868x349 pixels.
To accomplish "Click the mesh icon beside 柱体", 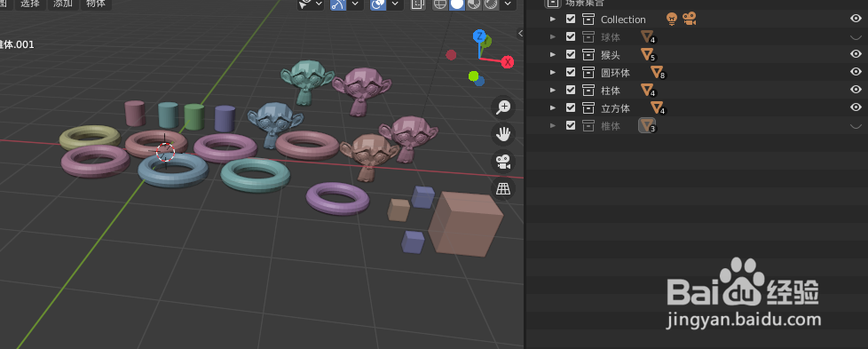I will click(648, 91).
